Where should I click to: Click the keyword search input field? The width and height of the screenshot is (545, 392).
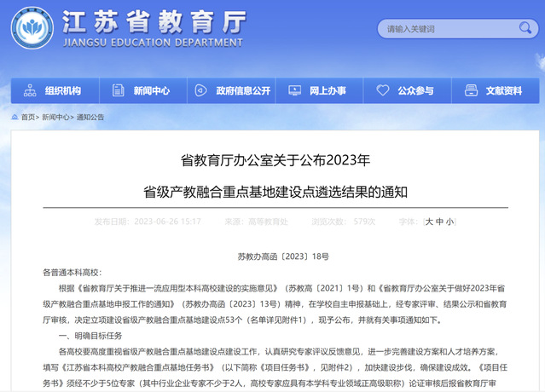point(442,30)
